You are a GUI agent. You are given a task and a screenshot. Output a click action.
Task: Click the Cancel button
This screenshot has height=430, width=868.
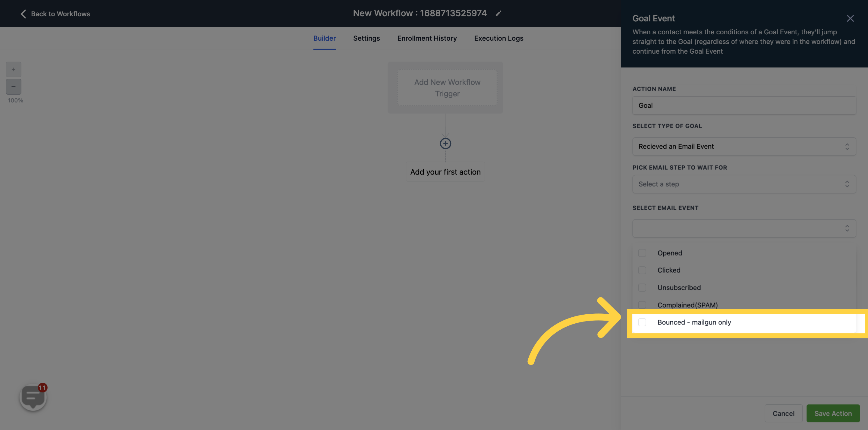tap(783, 413)
